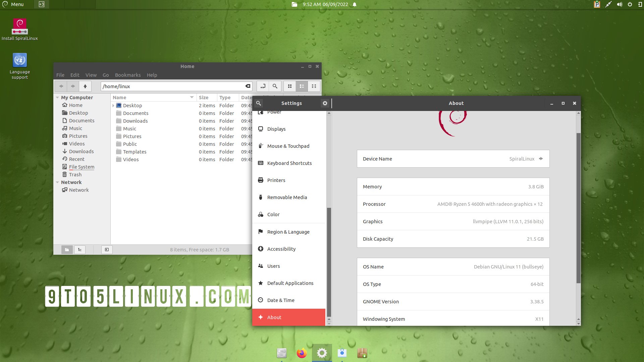Open the View menu

[x=91, y=75]
